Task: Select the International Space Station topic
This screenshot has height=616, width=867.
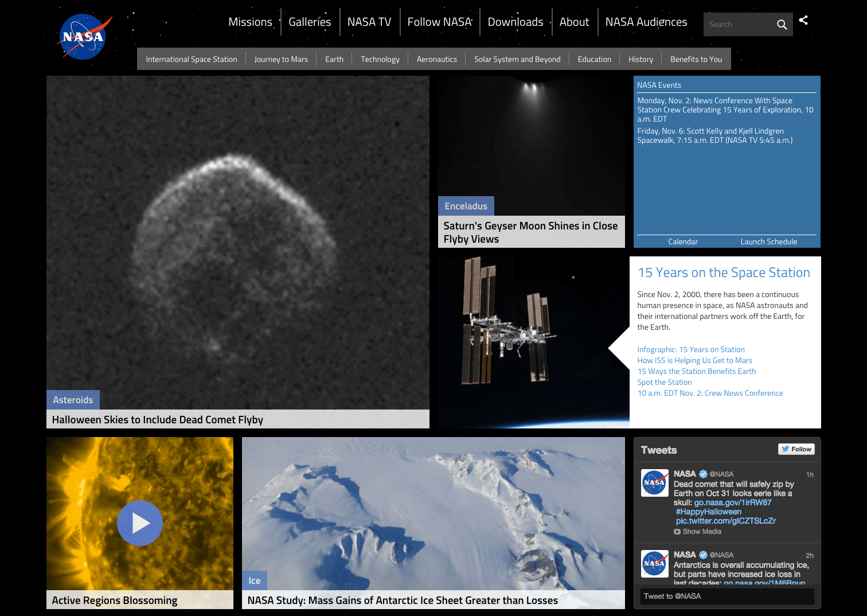Action: coord(192,59)
